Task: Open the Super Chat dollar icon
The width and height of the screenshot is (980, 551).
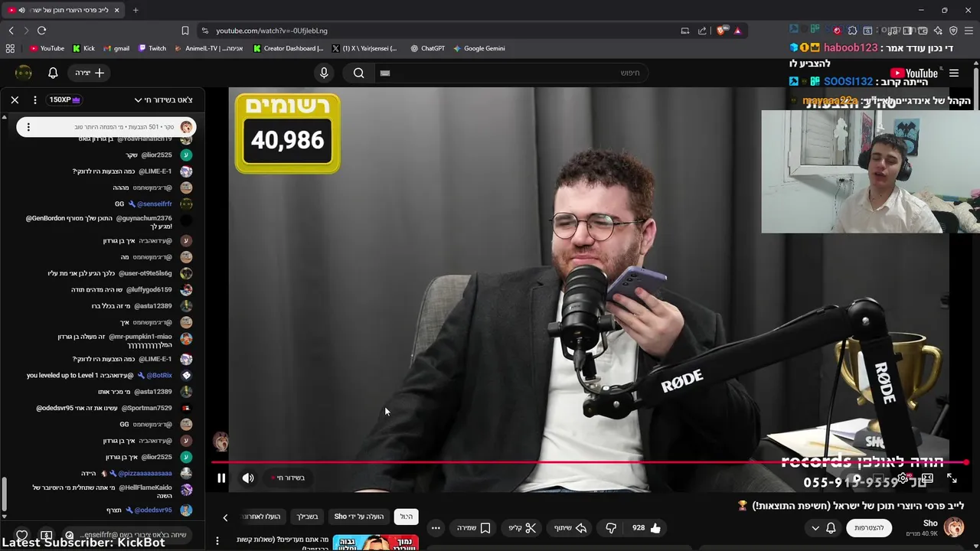Action: click(x=46, y=536)
